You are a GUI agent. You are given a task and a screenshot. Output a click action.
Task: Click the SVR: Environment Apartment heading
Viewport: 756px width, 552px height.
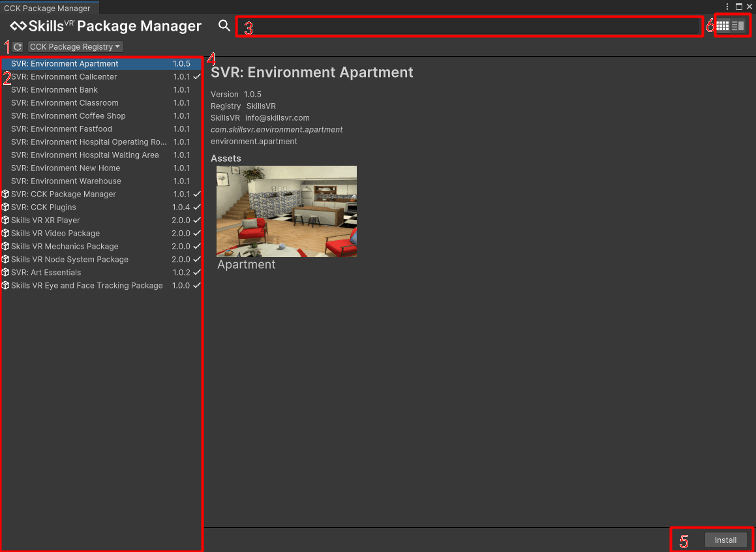click(312, 72)
